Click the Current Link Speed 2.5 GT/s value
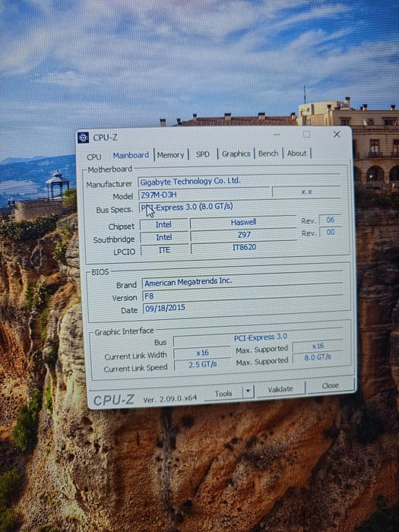Image resolution: width=399 pixels, height=532 pixels. tap(203, 364)
